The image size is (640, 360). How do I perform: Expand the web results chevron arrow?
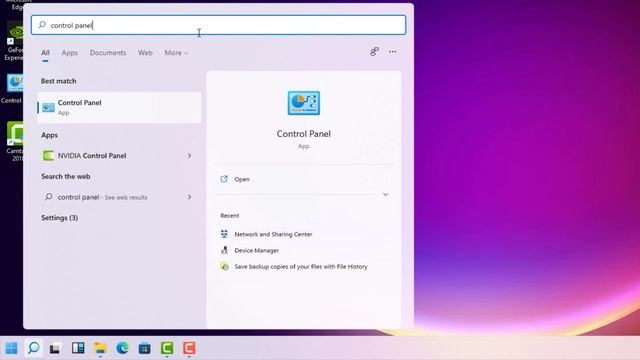tap(189, 197)
